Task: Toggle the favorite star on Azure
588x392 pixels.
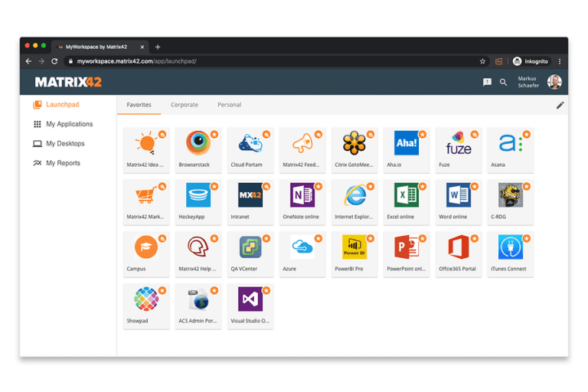Action: click(x=318, y=239)
